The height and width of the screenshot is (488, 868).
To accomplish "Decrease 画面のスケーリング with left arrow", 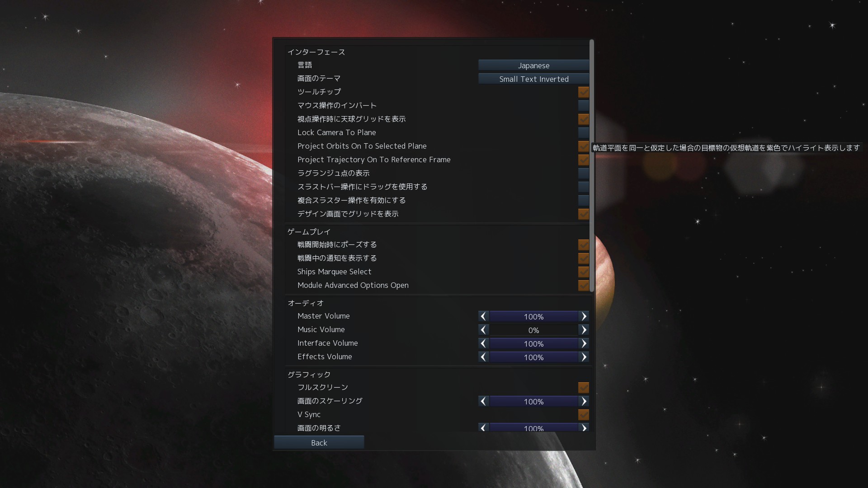I will point(484,401).
